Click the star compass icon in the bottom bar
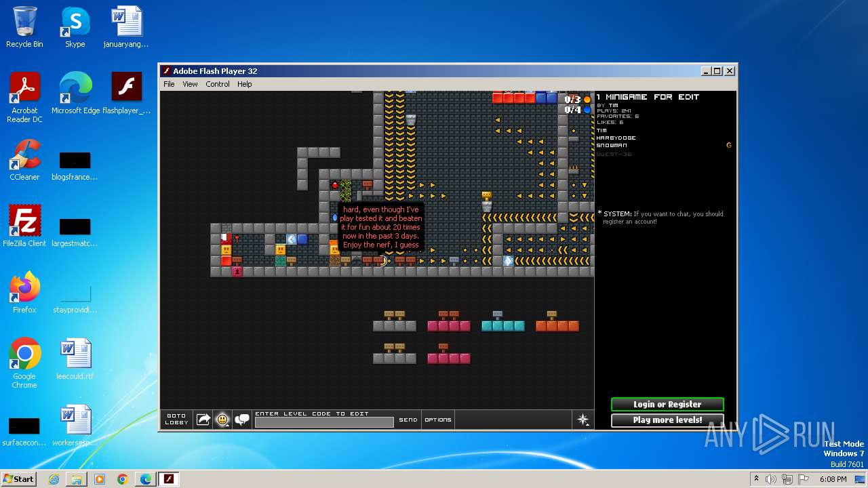The image size is (868, 488). coord(583,420)
